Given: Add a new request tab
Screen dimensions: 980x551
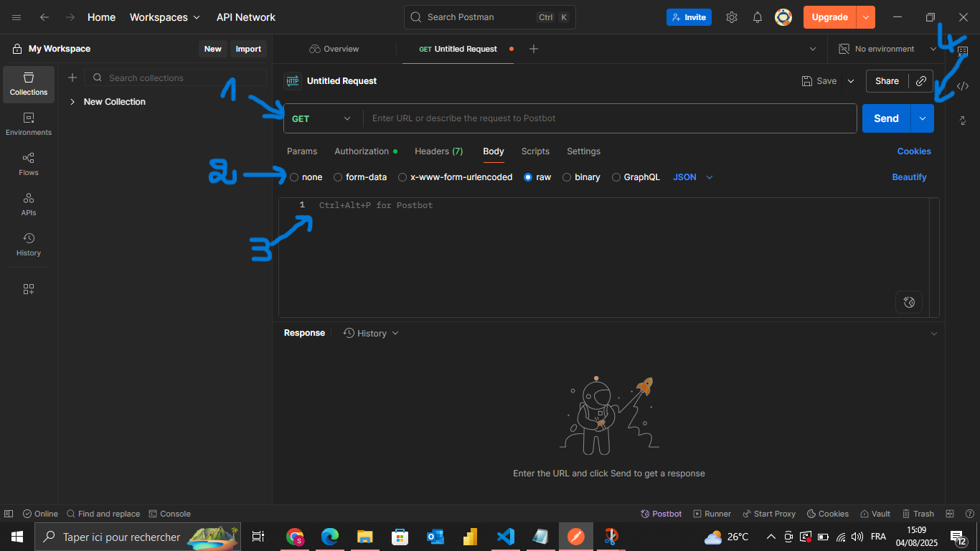Looking at the screenshot, I should [x=533, y=49].
